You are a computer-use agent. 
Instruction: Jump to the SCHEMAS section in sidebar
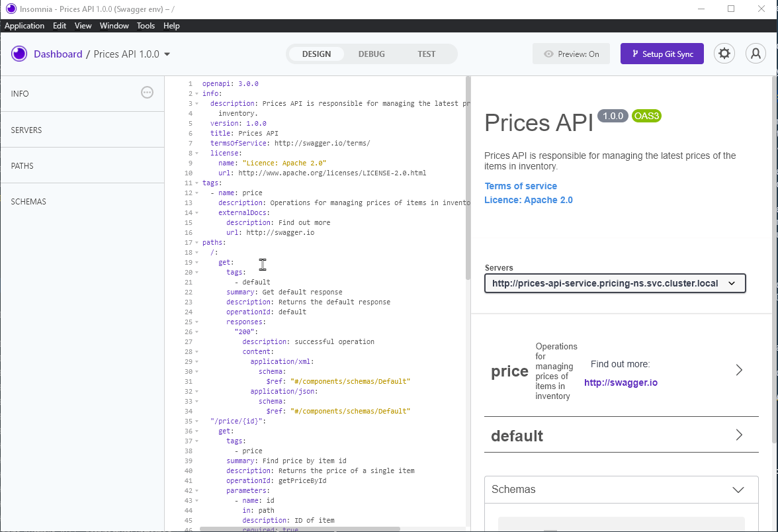click(x=82, y=201)
